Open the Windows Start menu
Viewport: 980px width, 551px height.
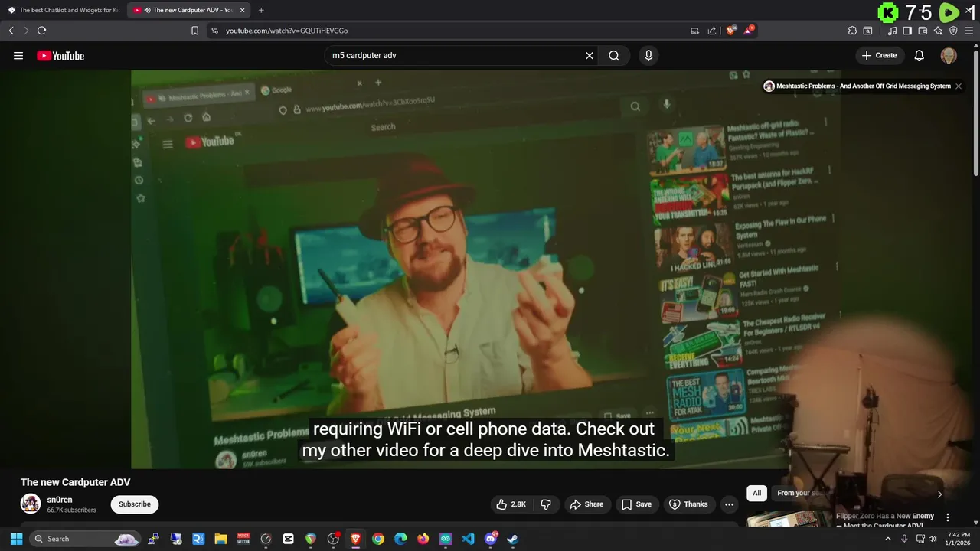coord(16,539)
